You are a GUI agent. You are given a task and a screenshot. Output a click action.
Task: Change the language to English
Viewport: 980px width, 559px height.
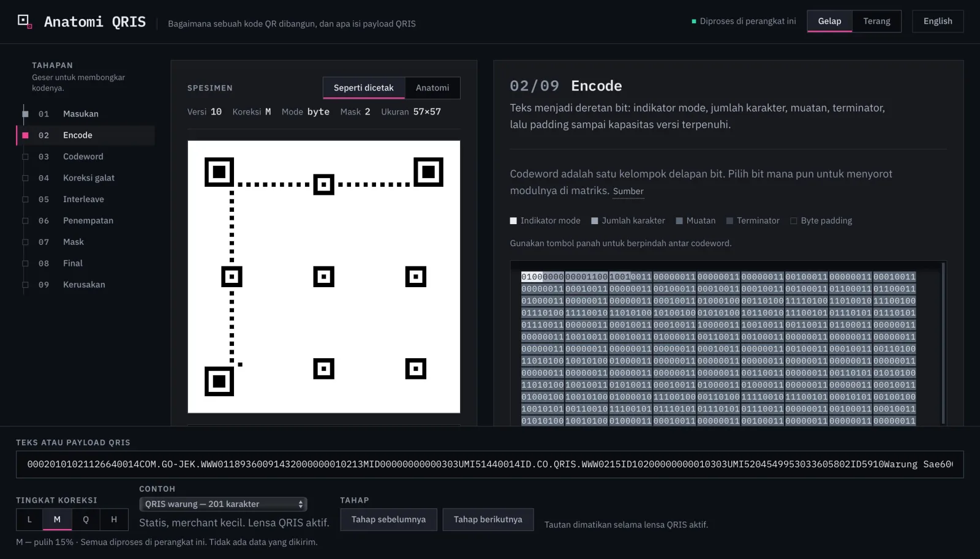click(938, 21)
